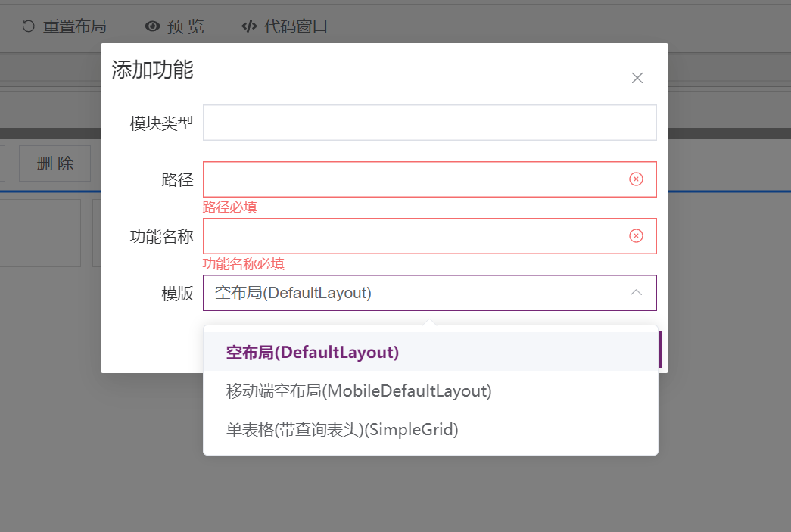Viewport: 791px width, 532px height.
Task: Click the eye icon beside 预览
Action: click(152, 26)
